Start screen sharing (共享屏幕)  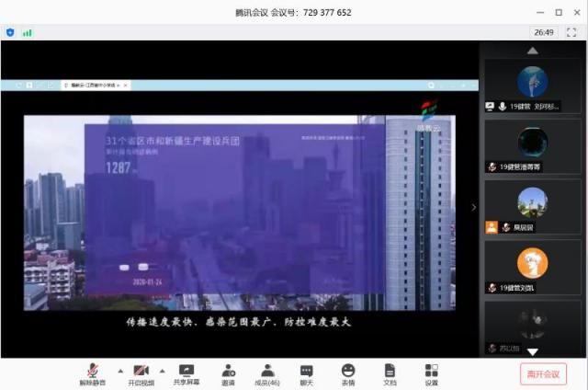point(187,373)
